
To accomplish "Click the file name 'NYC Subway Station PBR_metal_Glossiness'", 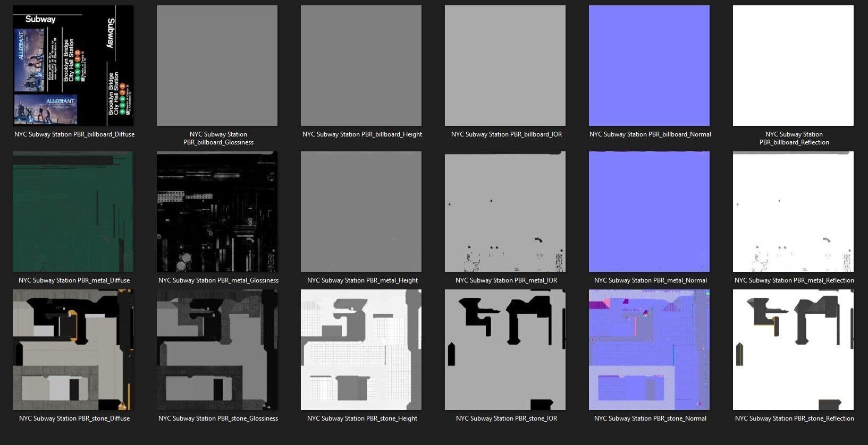I will click(x=218, y=280).
